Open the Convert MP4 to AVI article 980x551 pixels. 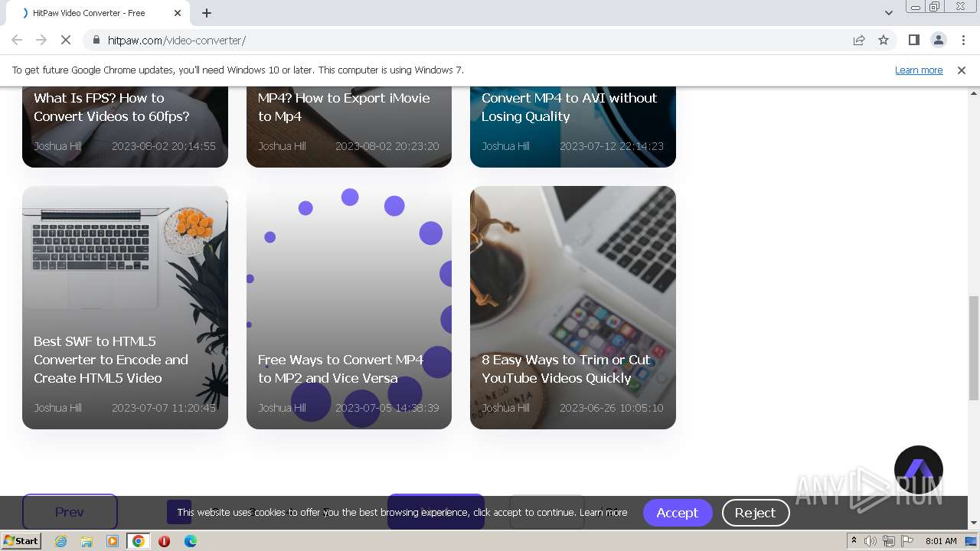(x=573, y=126)
